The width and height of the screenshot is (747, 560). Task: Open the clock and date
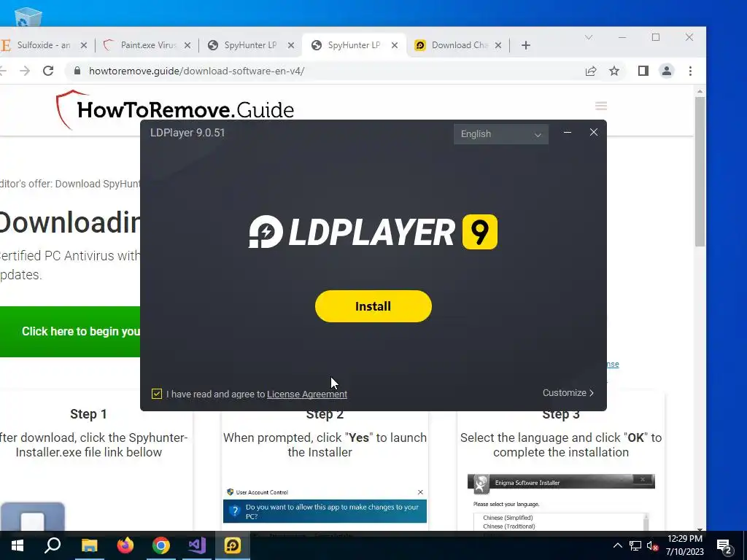[684, 545]
